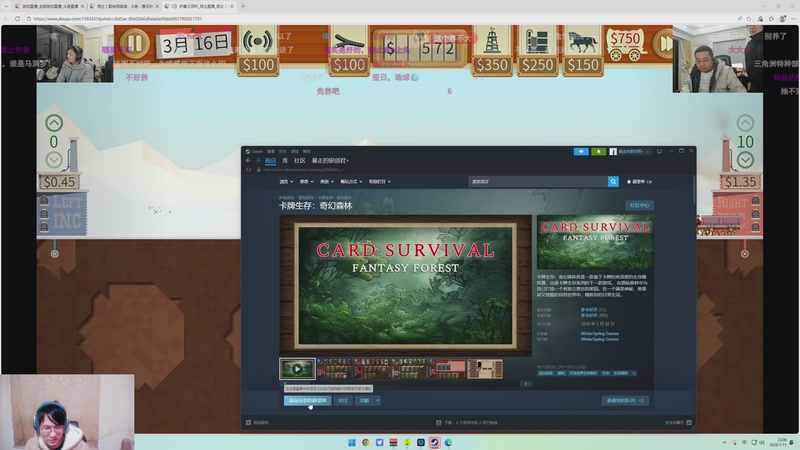Go back in Steam navigation
Viewport: 800px width, 450px height.
(x=248, y=161)
